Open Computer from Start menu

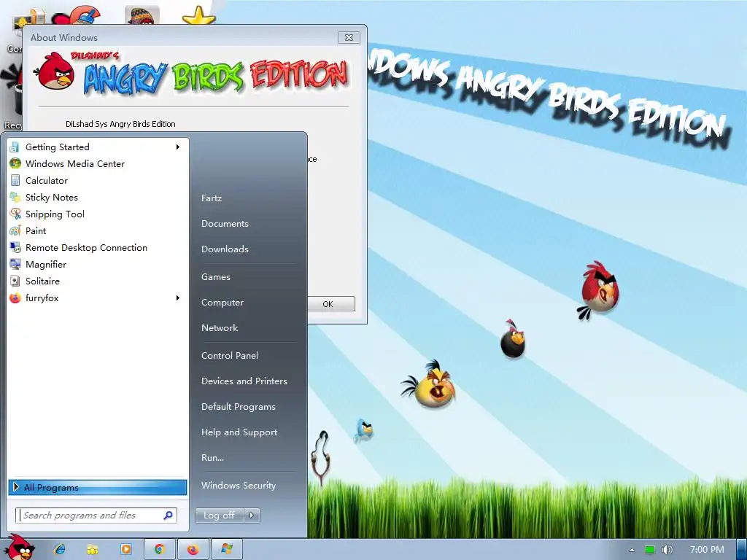tap(222, 303)
